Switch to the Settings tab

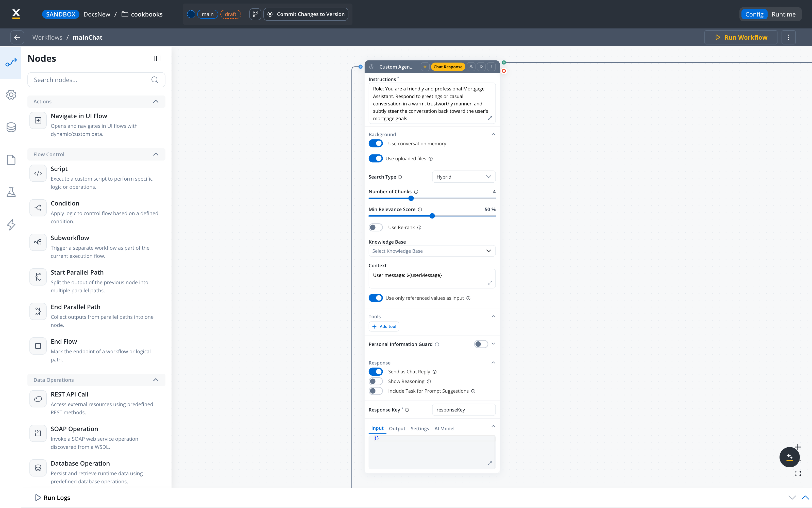420,428
